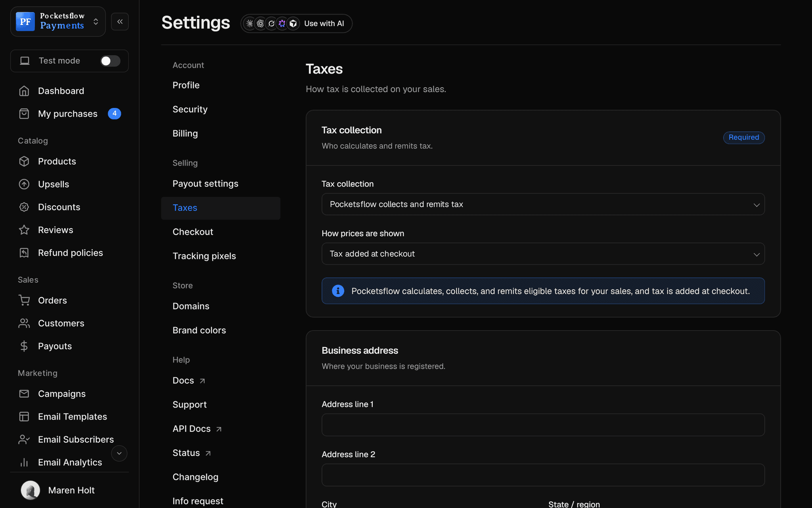This screenshot has height=508, width=812.
Task: Click the Payouts dollar icon
Action: pos(24,346)
